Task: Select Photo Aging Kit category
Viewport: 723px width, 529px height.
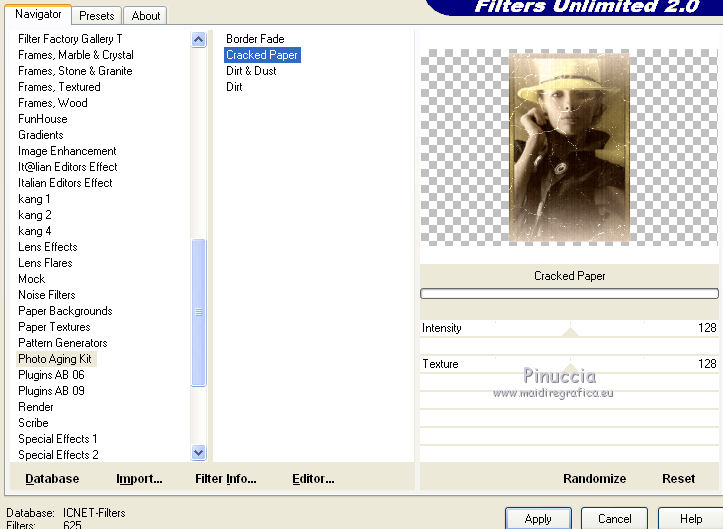Action: 55,359
